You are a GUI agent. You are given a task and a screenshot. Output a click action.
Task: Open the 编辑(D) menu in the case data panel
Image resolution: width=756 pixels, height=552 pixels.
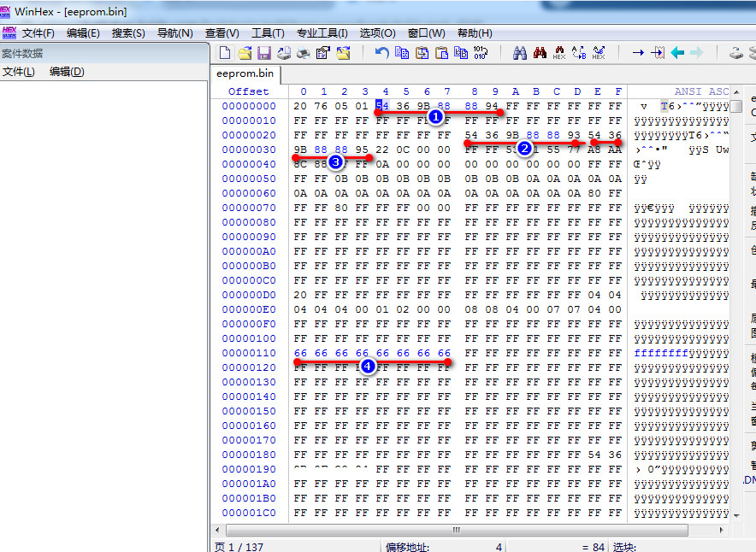click(67, 72)
